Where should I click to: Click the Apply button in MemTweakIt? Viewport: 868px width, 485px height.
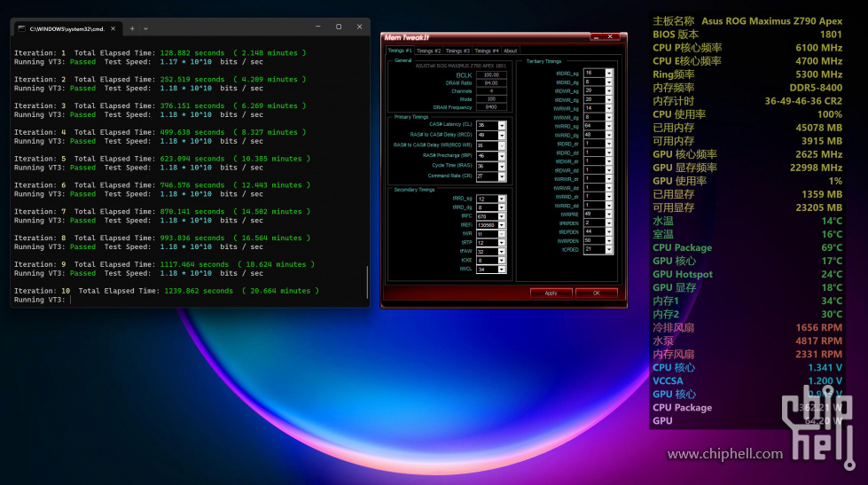(x=551, y=293)
